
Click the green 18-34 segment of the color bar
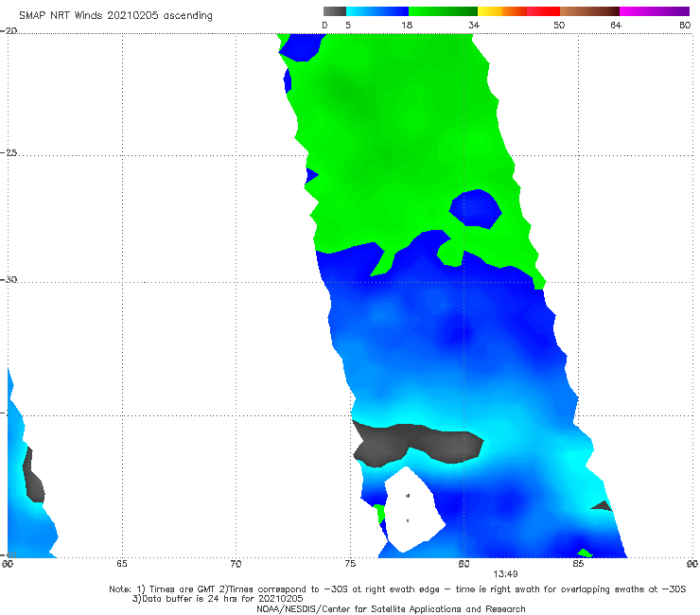coord(443,11)
